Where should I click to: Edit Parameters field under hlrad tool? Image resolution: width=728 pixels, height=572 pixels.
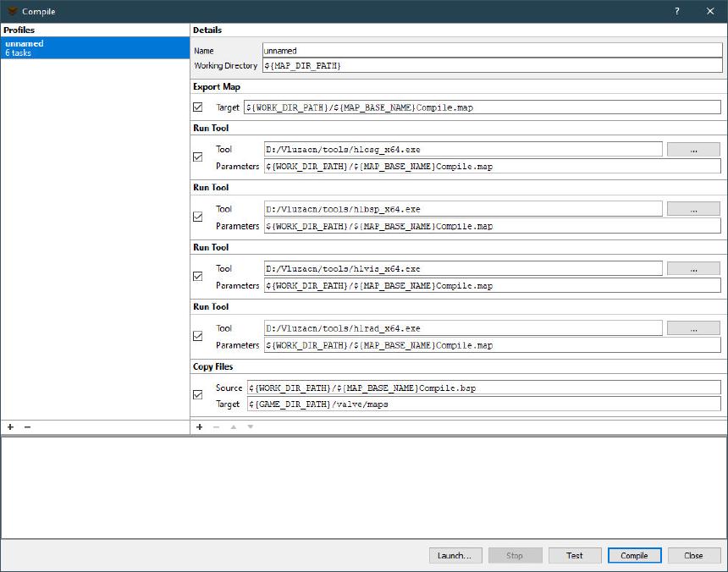(492, 345)
